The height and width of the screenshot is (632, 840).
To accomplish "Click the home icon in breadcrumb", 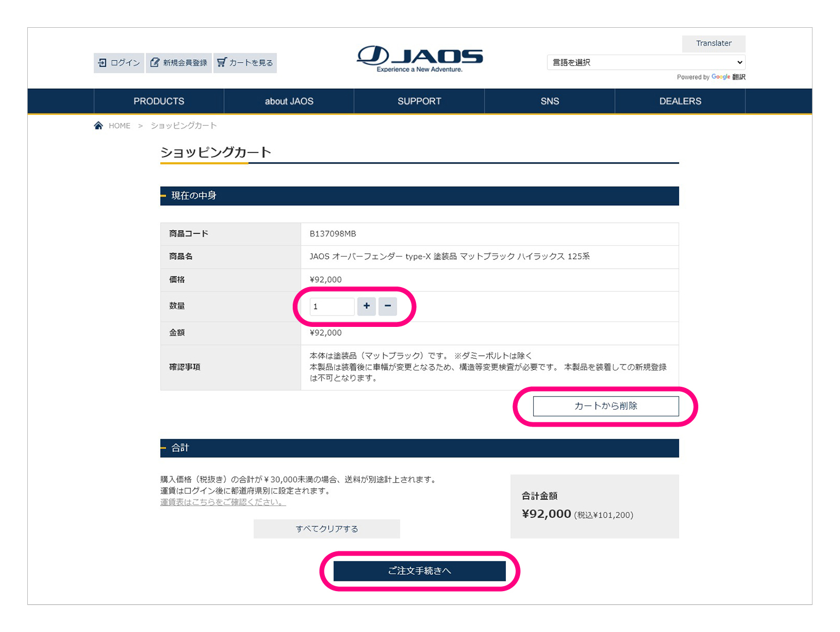I will click(x=98, y=125).
